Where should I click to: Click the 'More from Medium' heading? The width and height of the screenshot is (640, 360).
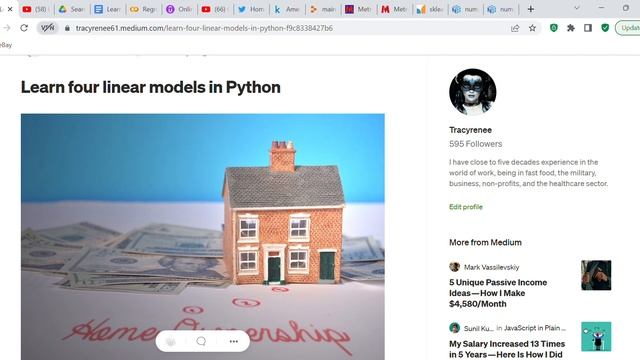(x=485, y=242)
